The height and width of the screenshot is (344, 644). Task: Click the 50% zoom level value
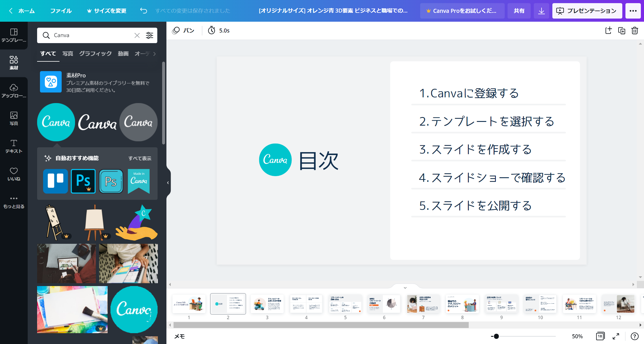pyautogui.click(x=577, y=336)
